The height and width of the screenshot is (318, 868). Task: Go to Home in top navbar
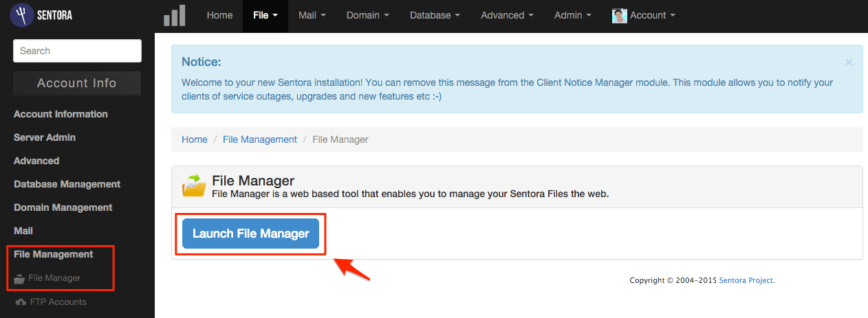click(x=219, y=16)
